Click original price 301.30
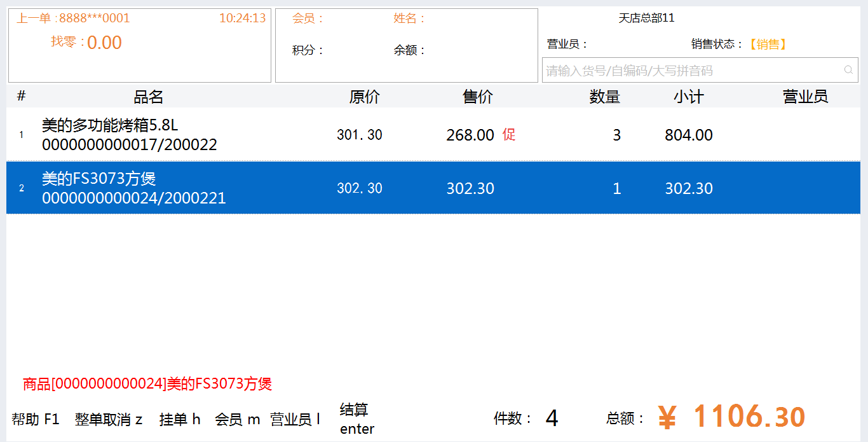Viewport: 868px width, 442px height. click(x=360, y=135)
